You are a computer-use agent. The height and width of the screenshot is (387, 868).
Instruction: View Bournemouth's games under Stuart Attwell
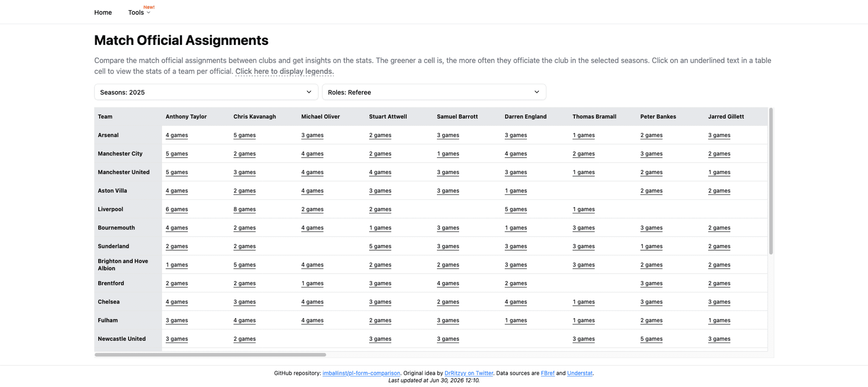[380, 227]
